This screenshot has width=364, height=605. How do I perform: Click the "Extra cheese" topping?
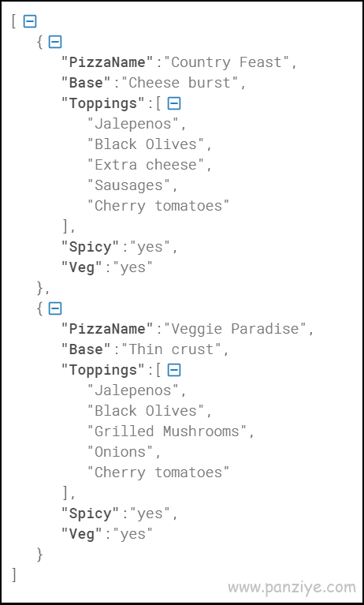coord(146,165)
